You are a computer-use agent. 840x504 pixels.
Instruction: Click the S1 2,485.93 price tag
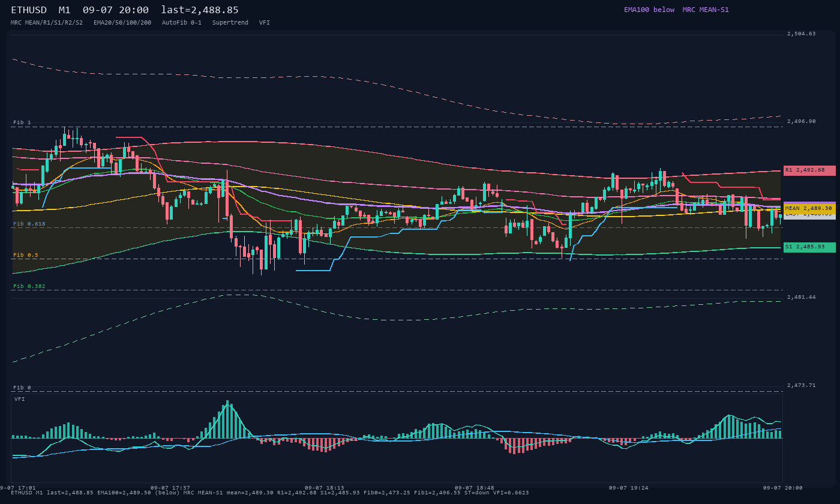point(809,247)
